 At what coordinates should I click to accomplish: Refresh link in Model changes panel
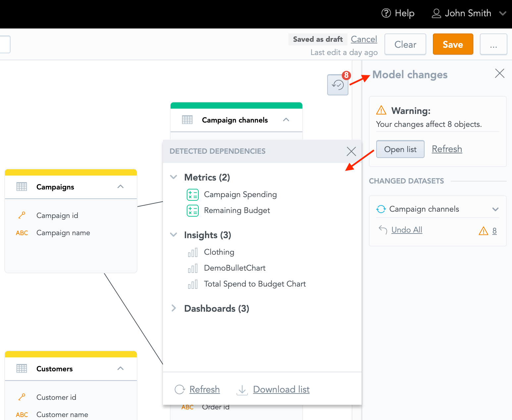pyautogui.click(x=447, y=149)
